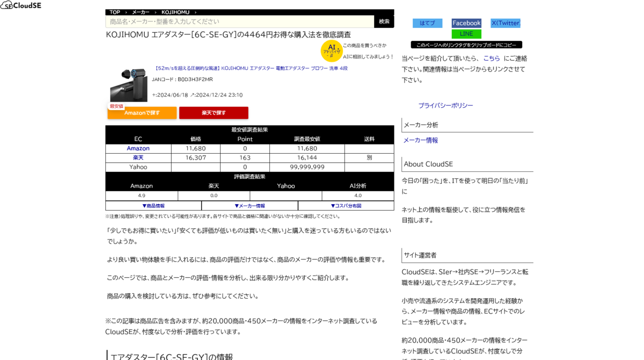Go to TOP breadcrumb
The image size is (644, 360).
coord(115,12)
